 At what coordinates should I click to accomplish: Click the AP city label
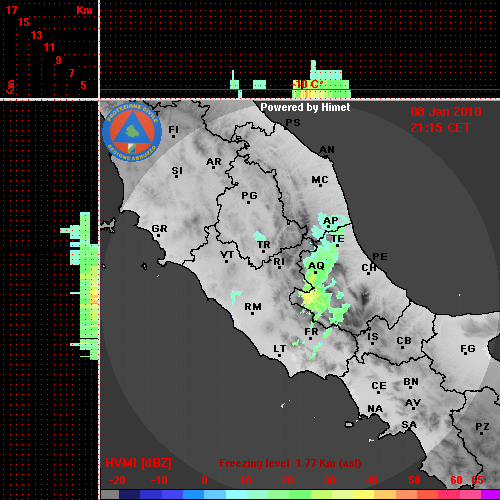click(330, 220)
